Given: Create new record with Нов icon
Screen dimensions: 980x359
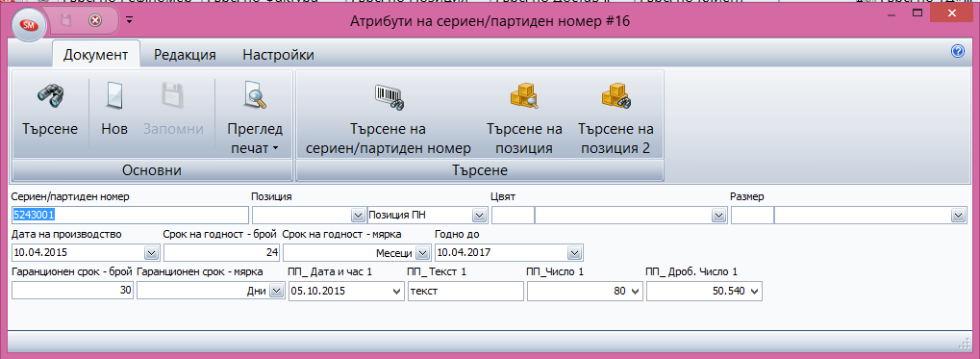Looking at the screenshot, I should pos(114,95).
